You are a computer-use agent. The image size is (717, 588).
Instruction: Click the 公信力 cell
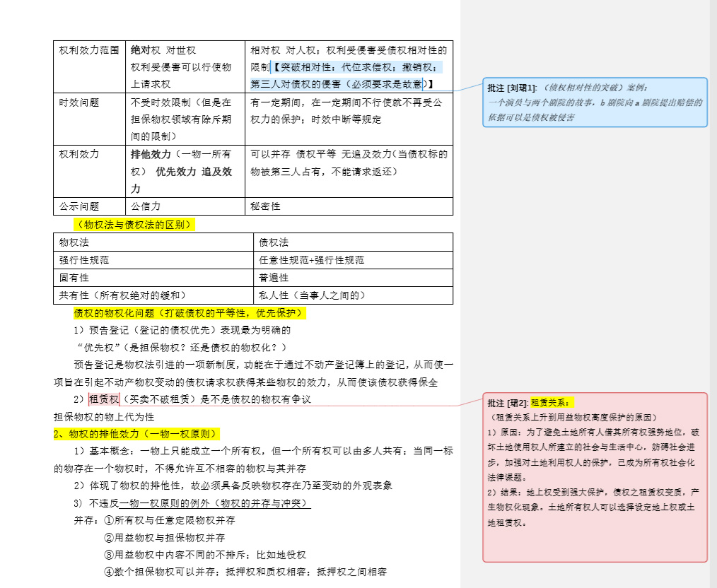coord(146,206)
